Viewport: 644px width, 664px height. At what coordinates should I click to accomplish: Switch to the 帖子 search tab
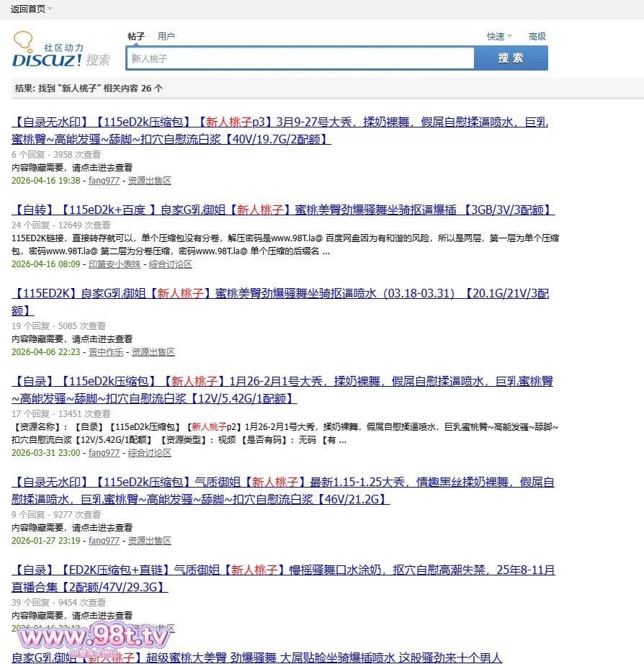136,36
